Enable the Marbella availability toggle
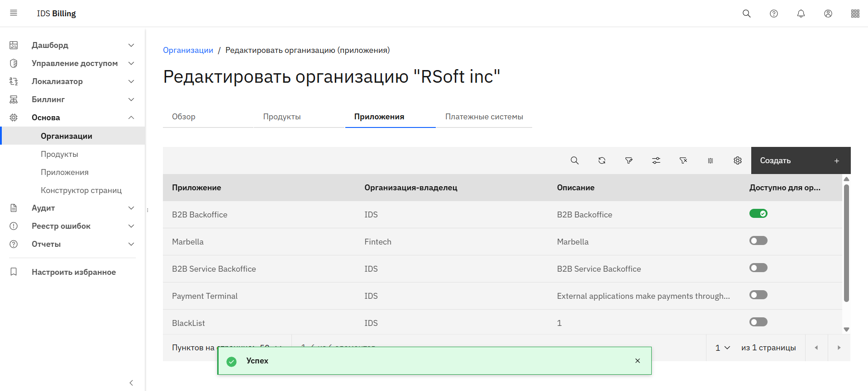 (758, 240)
